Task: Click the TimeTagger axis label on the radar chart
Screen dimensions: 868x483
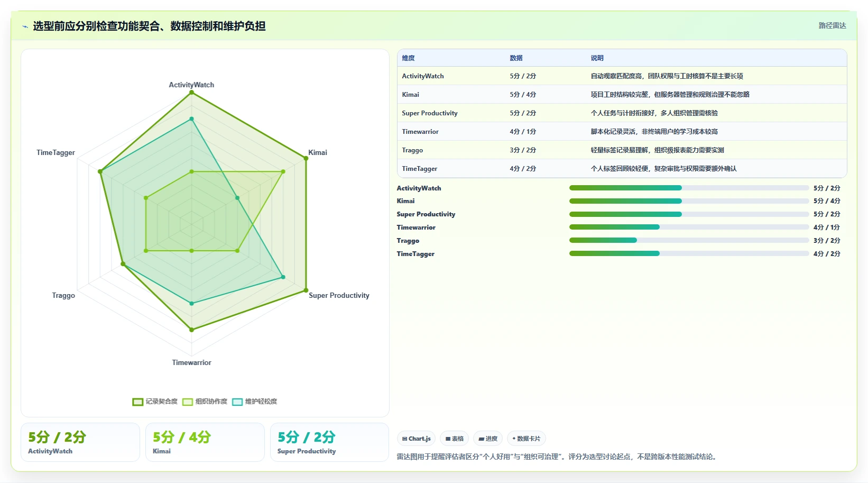Action: tap(56, 152)
